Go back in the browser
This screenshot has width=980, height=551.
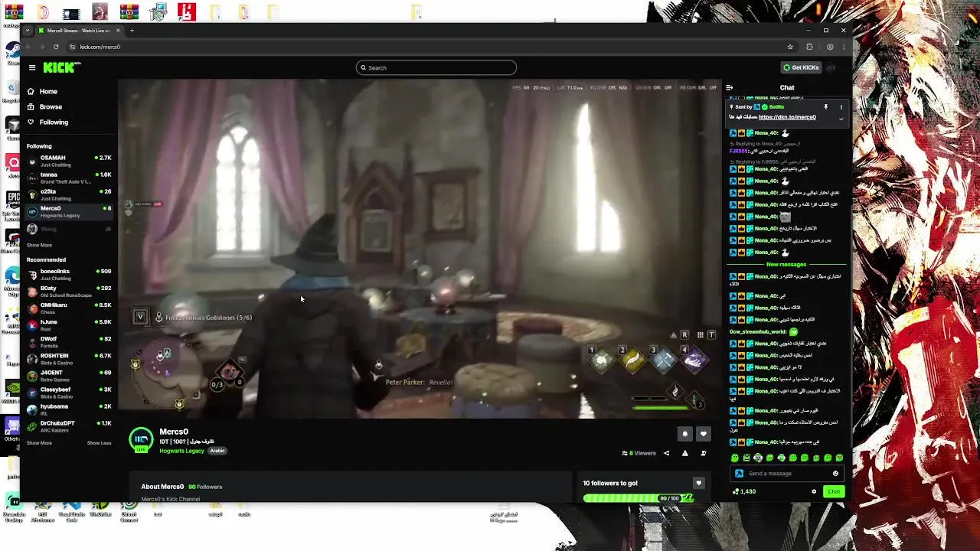pyautogui.click(x=28, y=47)
